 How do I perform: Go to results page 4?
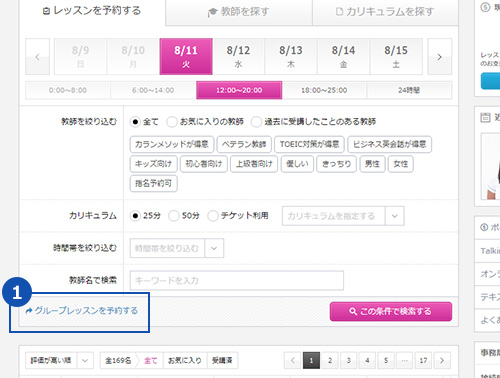point(367,361)
